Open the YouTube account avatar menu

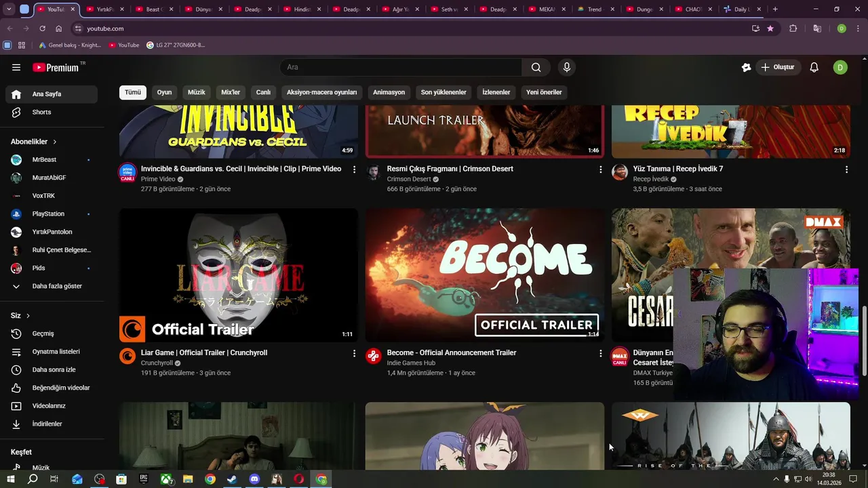tap(840, 67)
